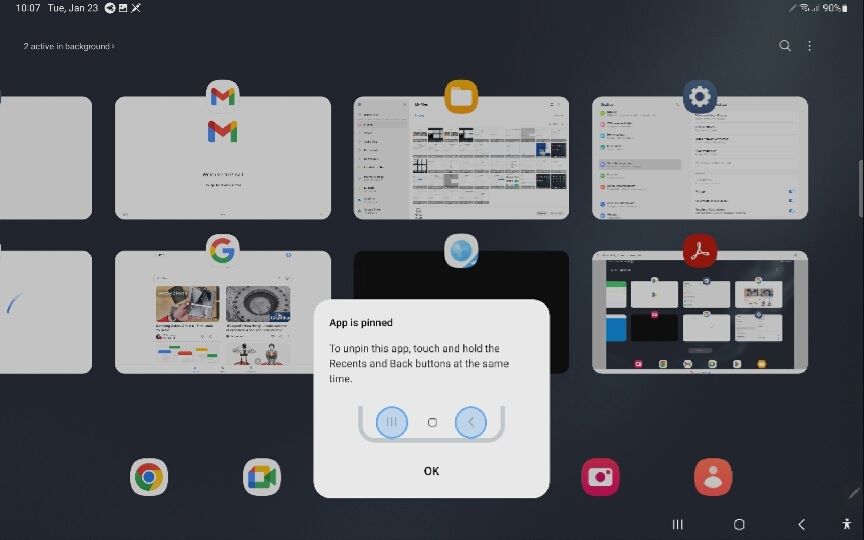Image resolution: width=864 pixels, height=540 pixels.
Task: Tap the Gmail app icon above its card
Action: (223, 96)
